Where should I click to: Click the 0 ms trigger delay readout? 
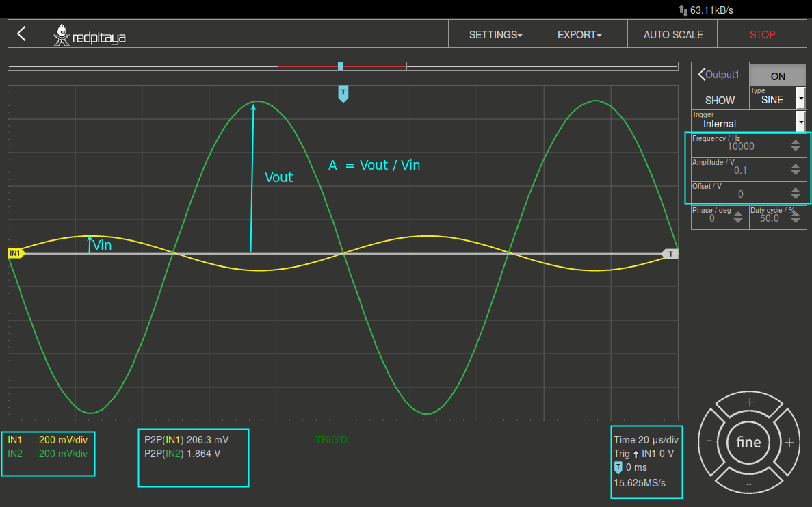coord(631,467)
